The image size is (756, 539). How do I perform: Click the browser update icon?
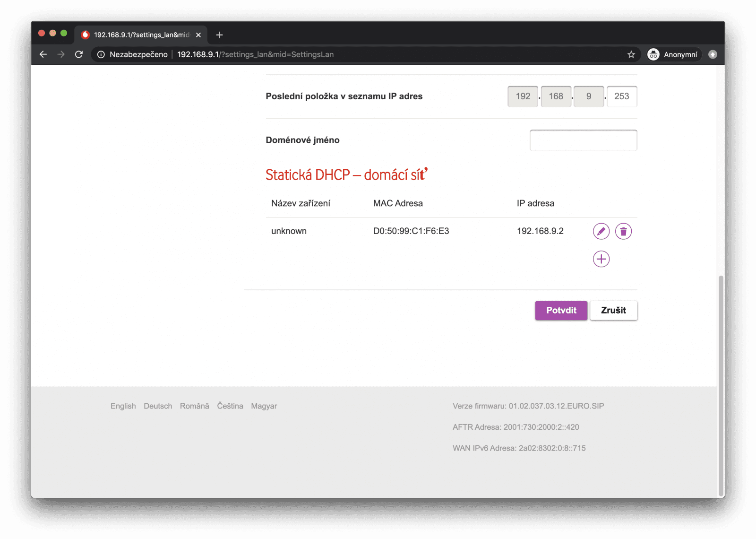pyautogui.click(x=713, y=54)
